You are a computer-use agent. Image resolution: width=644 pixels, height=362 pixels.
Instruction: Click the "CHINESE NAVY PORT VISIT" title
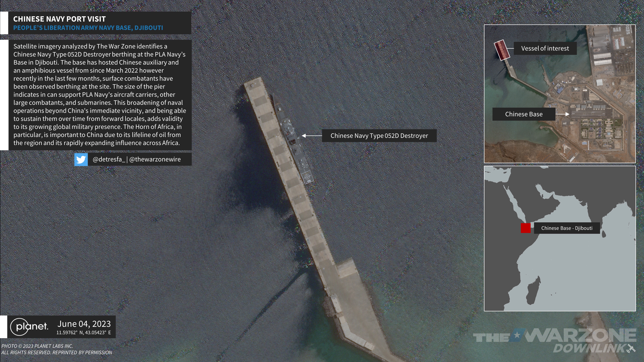pos(60,19)
